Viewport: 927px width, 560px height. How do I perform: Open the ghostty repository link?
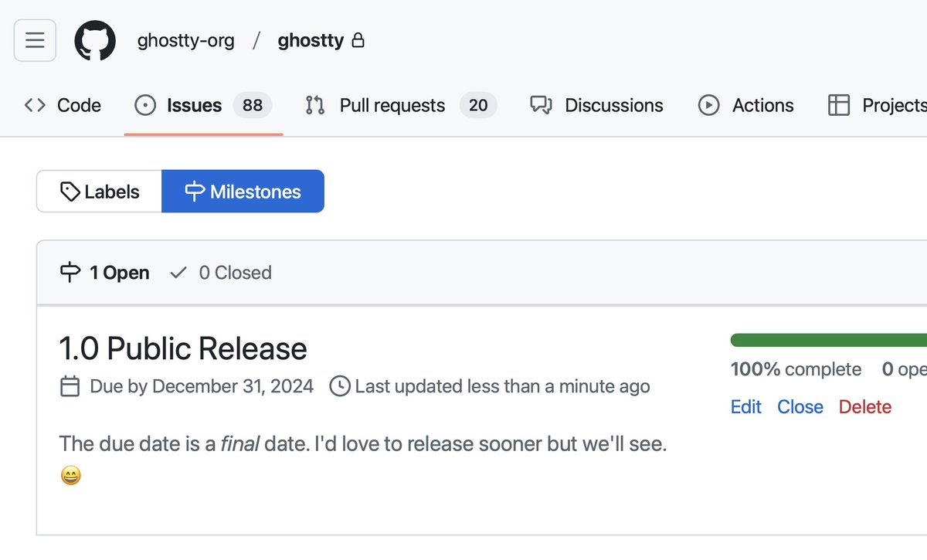[x=311, y=40]
